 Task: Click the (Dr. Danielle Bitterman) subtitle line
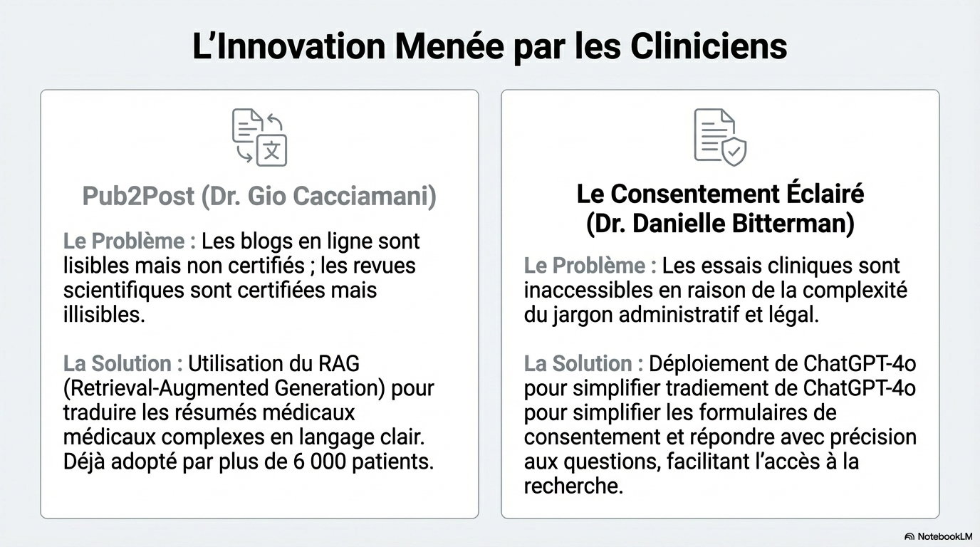point(720,224)
